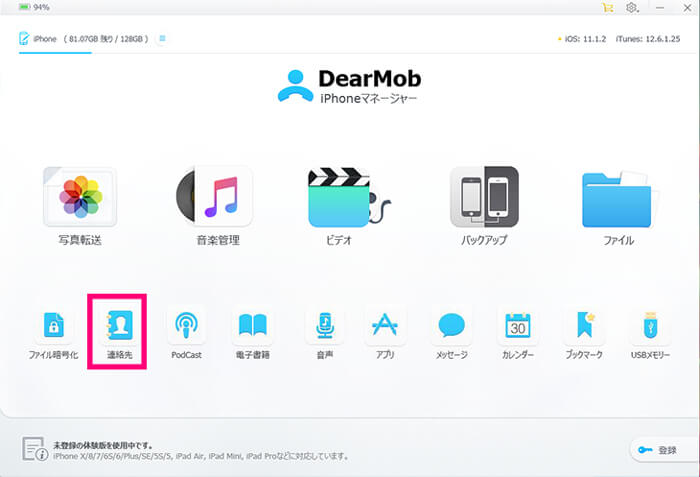
Task: Open the 連絡先 contacts icon
Action: pyautogui.click(x=118, y=326)
